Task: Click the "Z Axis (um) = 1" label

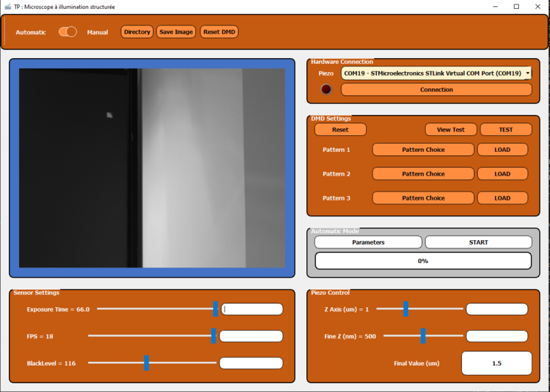Action: pyautogui.click(x=347, y=309)
